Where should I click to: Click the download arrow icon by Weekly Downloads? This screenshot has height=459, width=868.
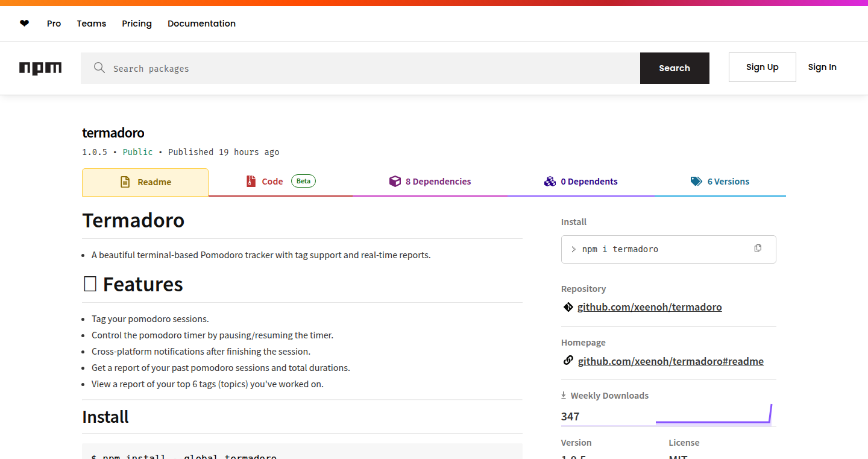click(x=564, y=395)
